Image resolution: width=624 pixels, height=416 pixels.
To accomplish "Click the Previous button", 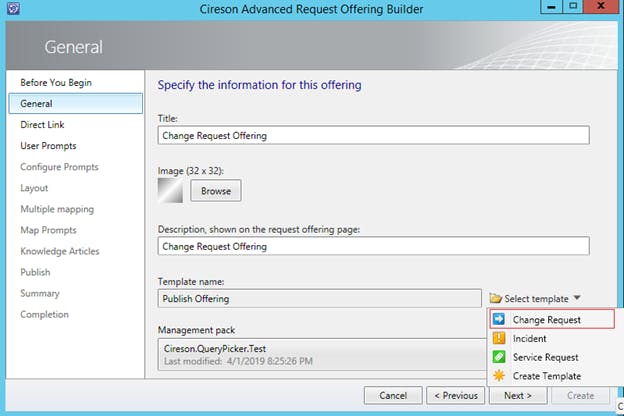I will (x=456, y=395).
